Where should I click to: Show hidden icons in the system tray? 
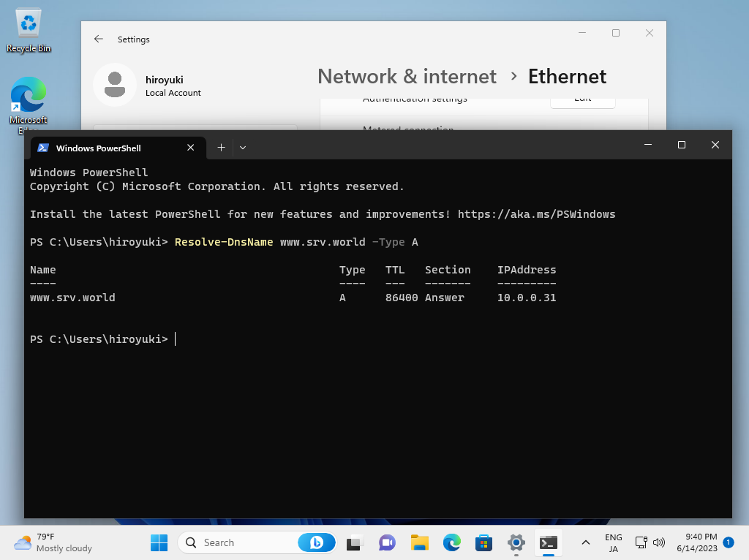tap(586, 542)
